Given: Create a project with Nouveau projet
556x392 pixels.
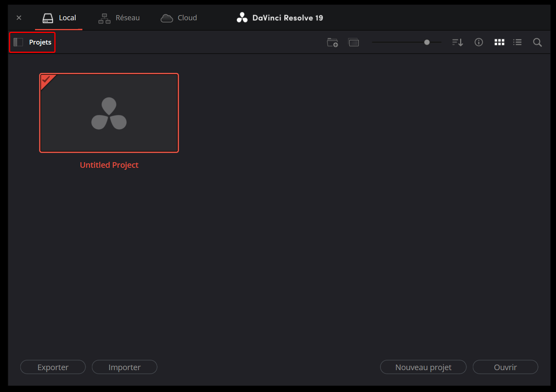Looking at the screenshot, I should click(x=423, y=367).
